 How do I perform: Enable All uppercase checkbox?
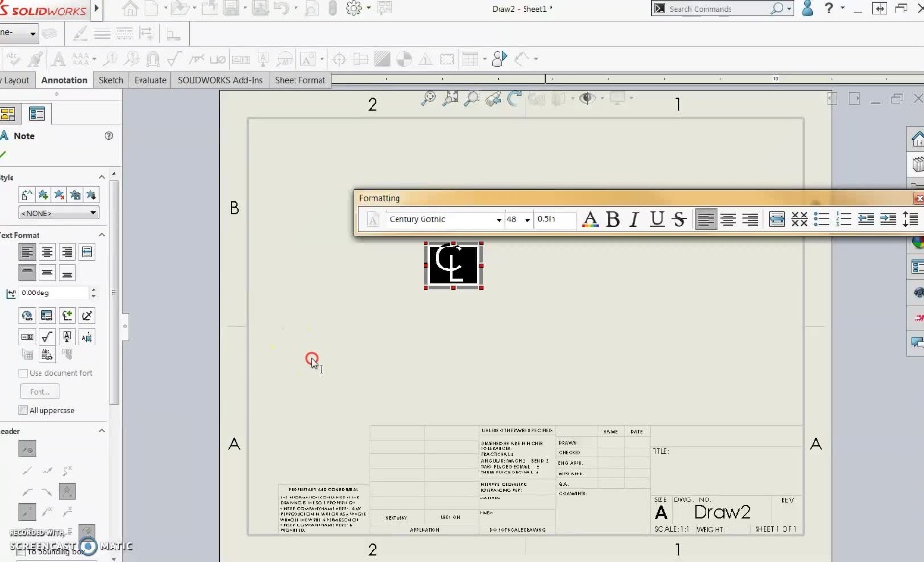pyautogui.click(x=23, y=410)
